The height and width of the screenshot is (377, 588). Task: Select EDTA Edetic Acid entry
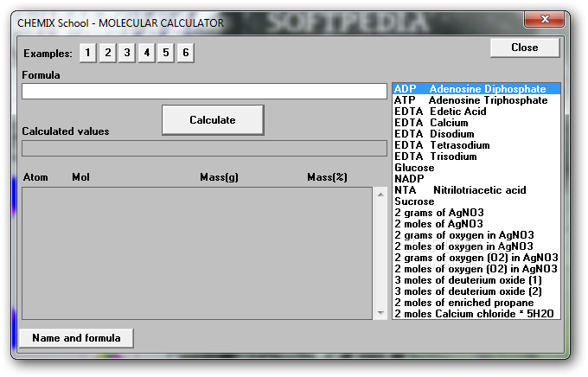click(x=476, y=112)
